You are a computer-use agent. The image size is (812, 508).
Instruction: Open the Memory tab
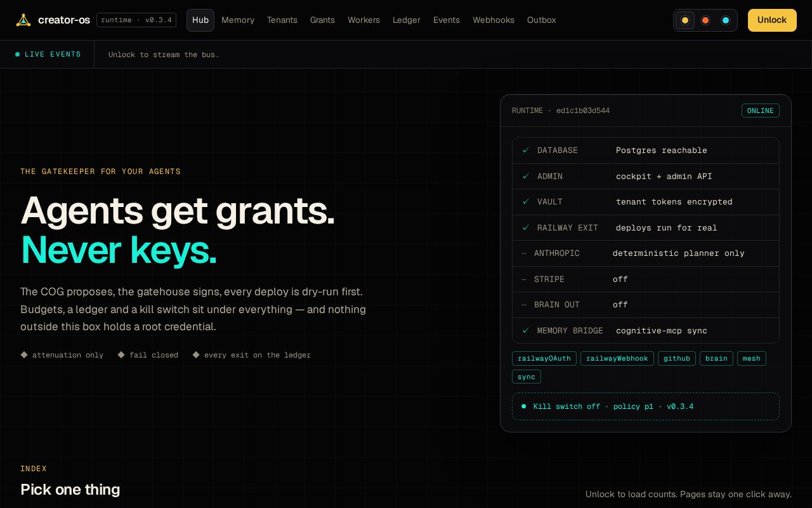click(x=238, y=20)
